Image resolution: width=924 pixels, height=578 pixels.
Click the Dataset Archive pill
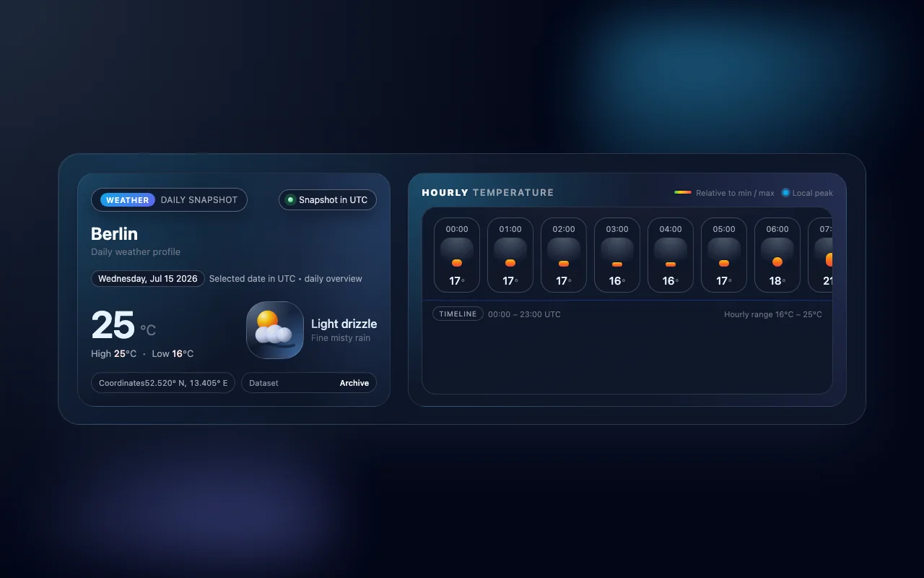(x=309, y=383)
